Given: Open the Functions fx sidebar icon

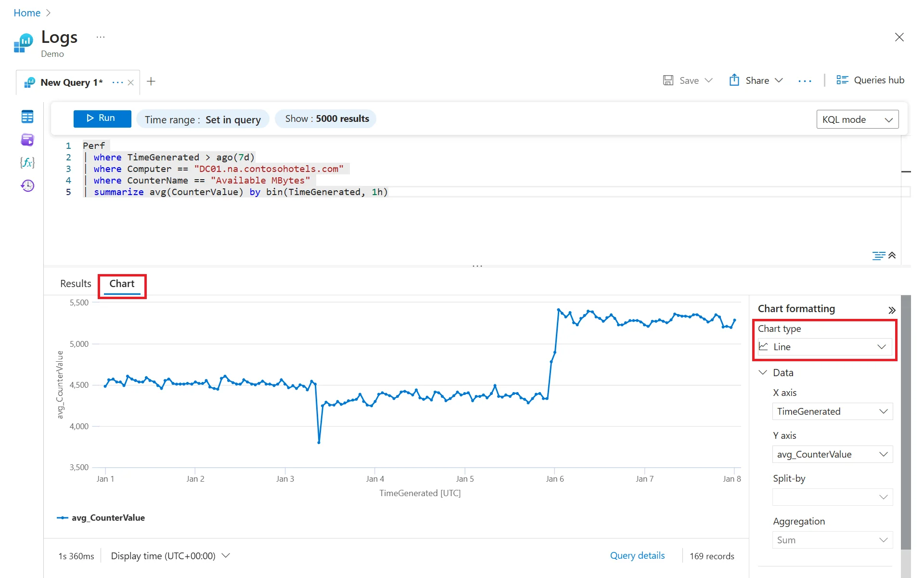Looking at the screenshot, I should [x=27, y=163].
